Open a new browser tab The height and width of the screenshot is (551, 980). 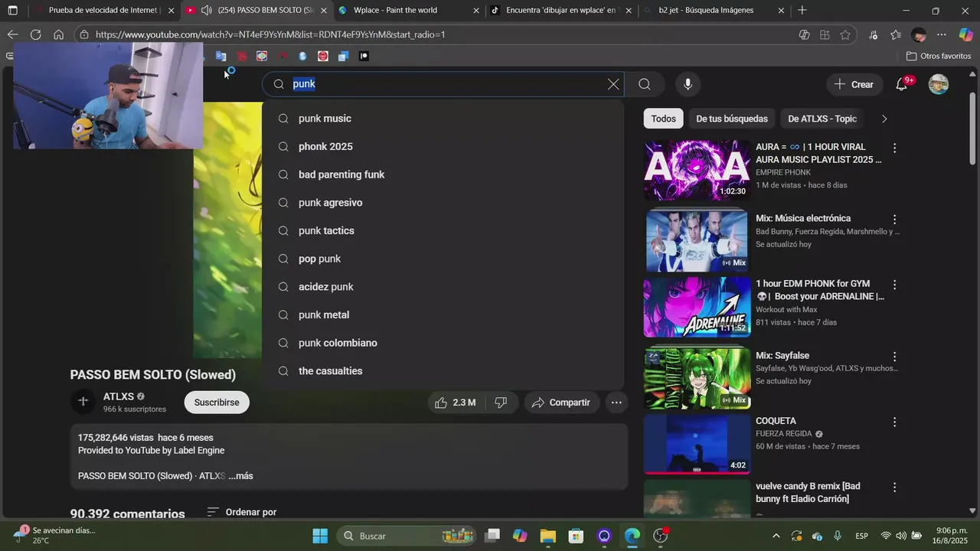coord(802,10)
